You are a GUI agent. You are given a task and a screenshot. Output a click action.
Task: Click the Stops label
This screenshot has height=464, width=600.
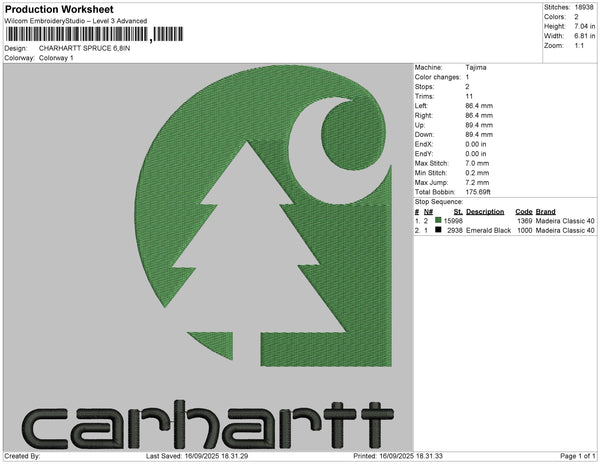pyautogui.click(x=424, y=86)
